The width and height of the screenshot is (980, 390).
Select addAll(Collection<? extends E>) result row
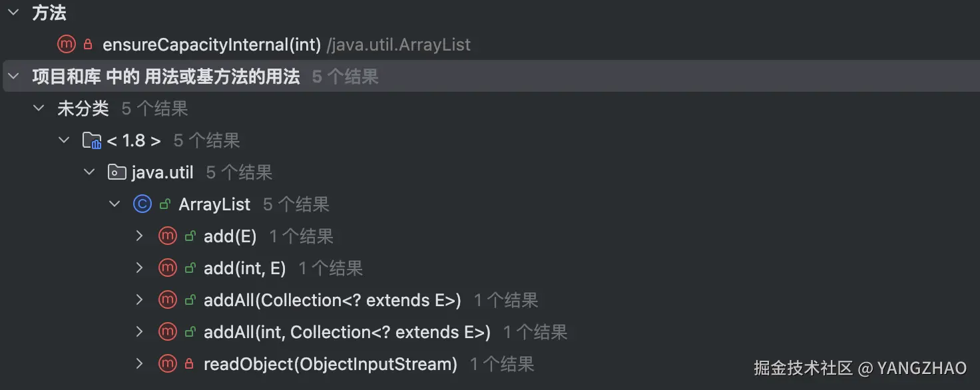point(332,300)
